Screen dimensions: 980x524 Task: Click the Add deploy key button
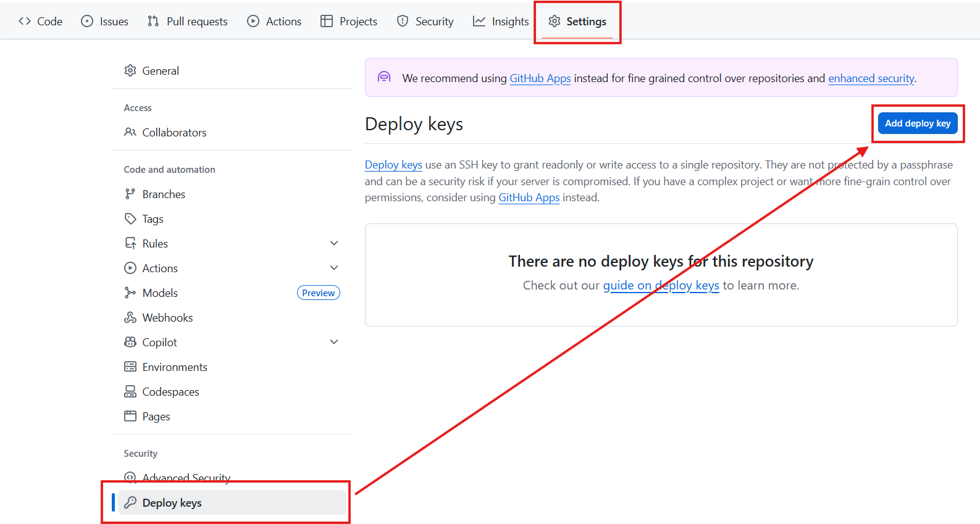[918, 123]
